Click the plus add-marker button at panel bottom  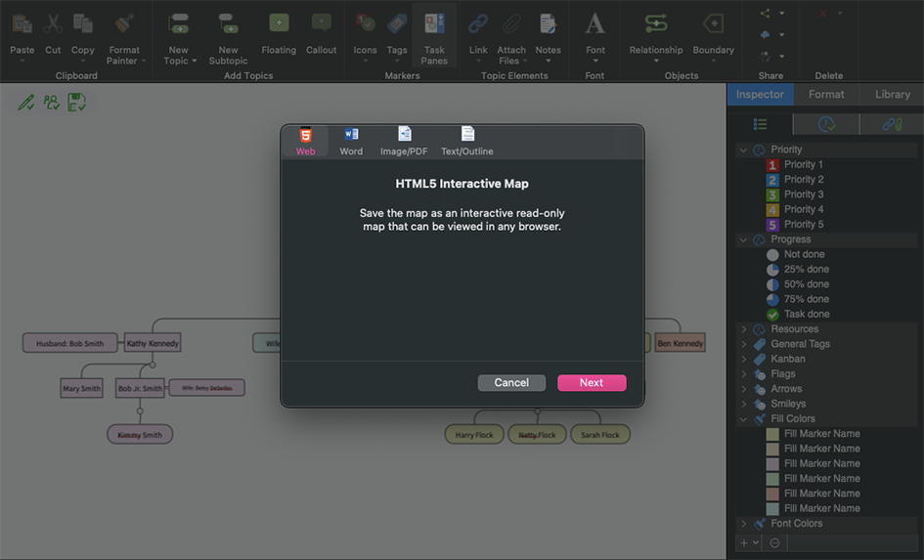pos(744,543)
